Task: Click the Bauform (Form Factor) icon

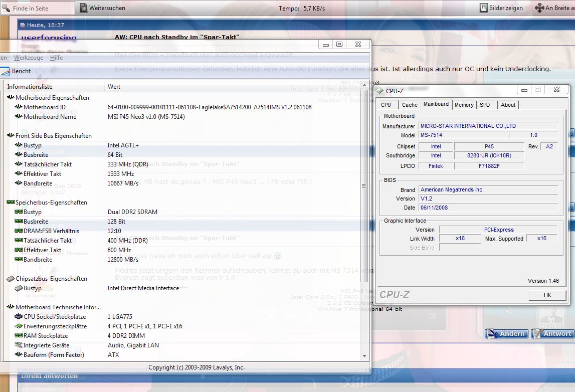Action: point(19,354)
